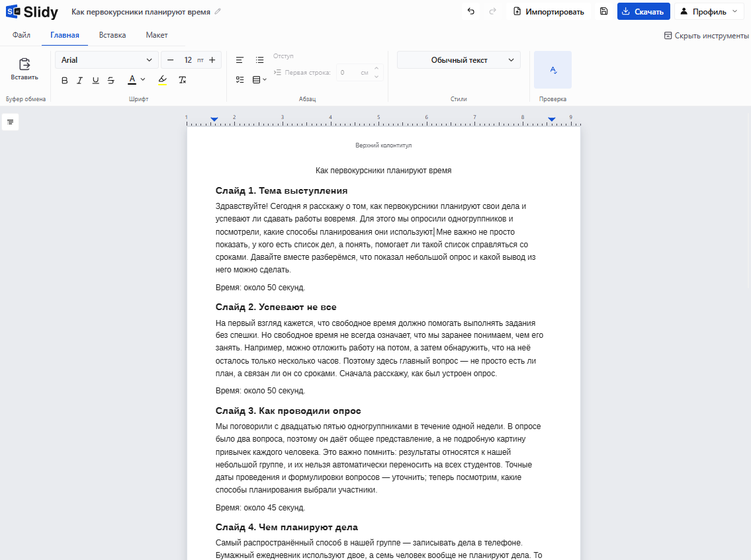Click the right indent marker on the ruler

[x=552, y=119]
